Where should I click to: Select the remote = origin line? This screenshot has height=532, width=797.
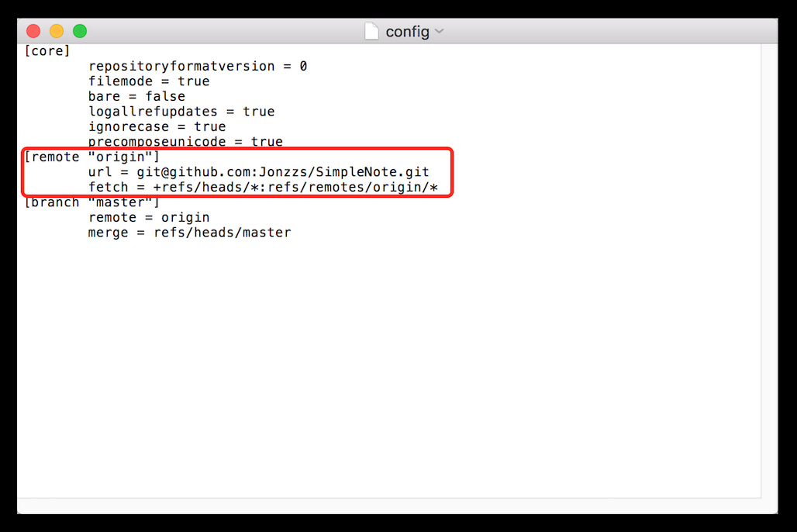tap(148, 217)
